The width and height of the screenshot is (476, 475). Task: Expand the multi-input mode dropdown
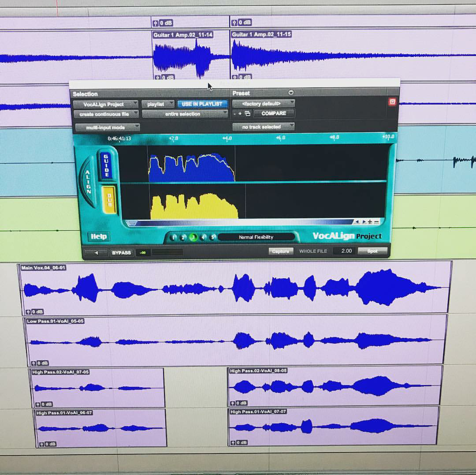[107, 127]
